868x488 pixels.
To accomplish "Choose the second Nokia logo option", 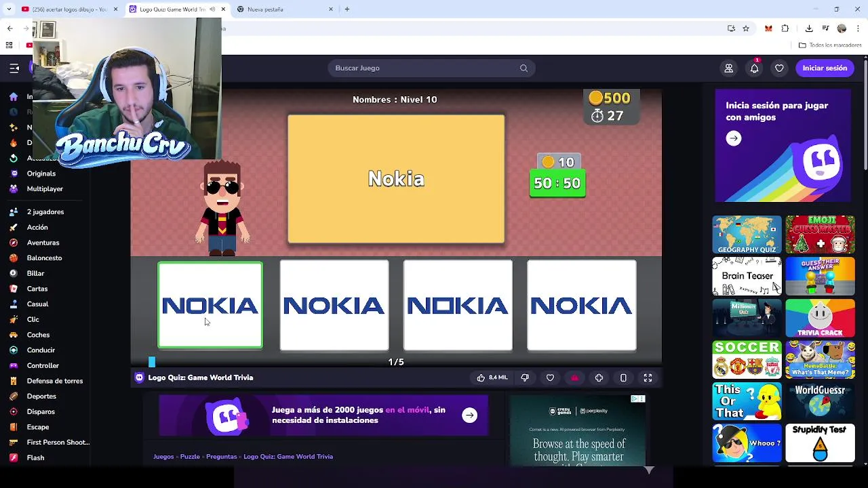I will click(x=334, y=305).
